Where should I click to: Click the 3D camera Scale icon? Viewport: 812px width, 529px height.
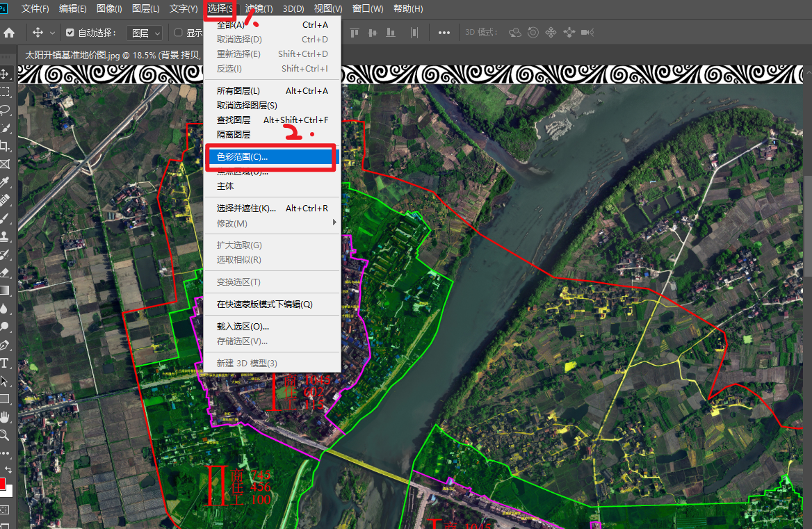587,33
